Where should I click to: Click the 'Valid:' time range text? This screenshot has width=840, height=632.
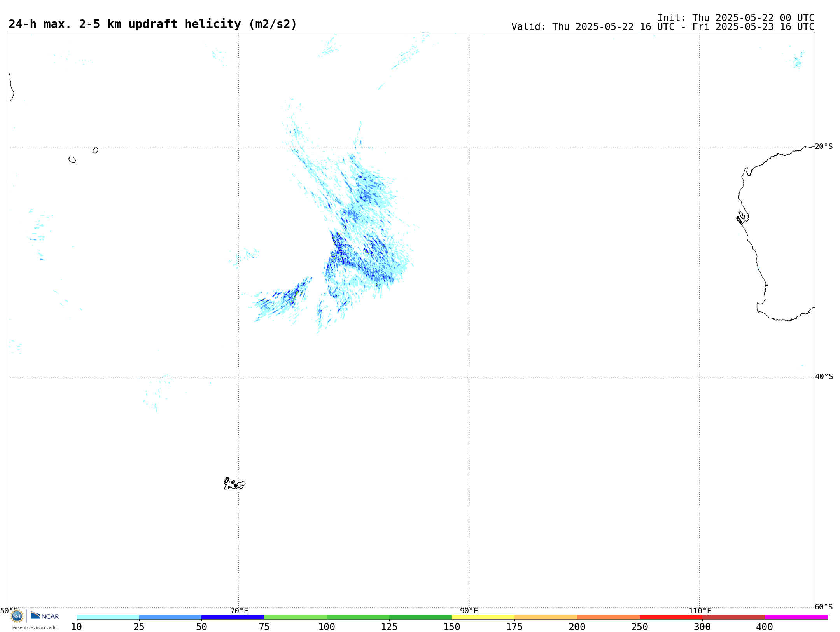pyautogui.click(x=663, y=27)
